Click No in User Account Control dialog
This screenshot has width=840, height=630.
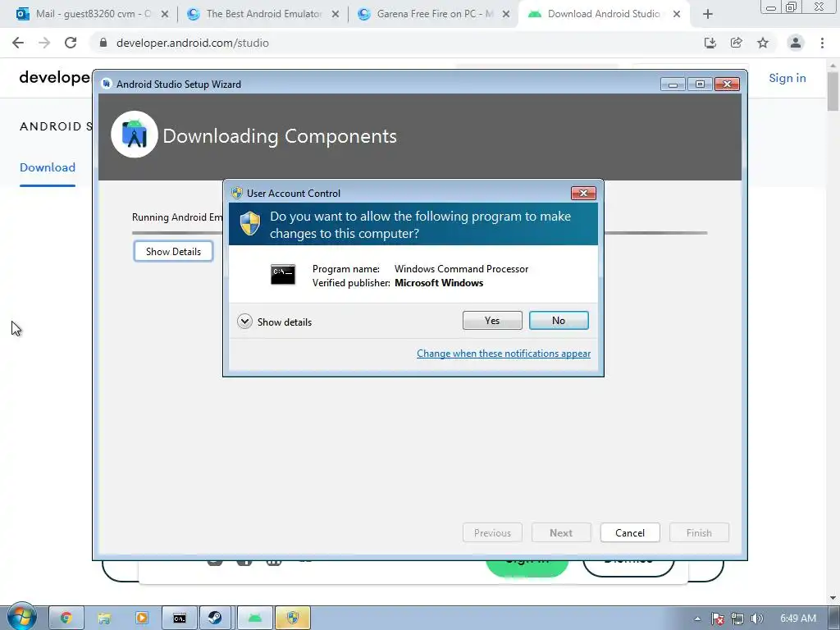click(558, 321)
